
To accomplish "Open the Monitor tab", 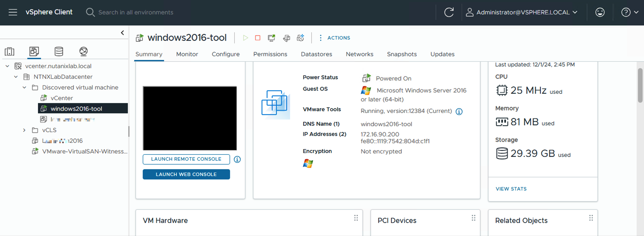I will point(187,54).
